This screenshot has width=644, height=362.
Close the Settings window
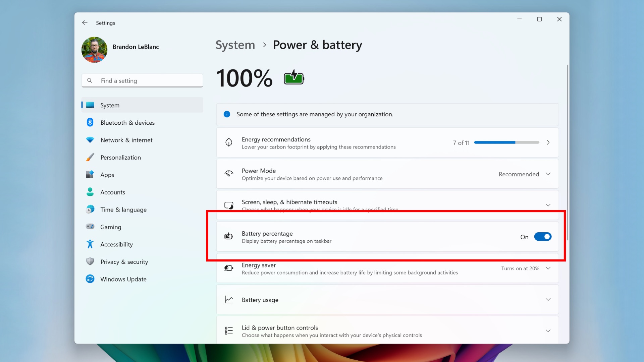(559, 19)
